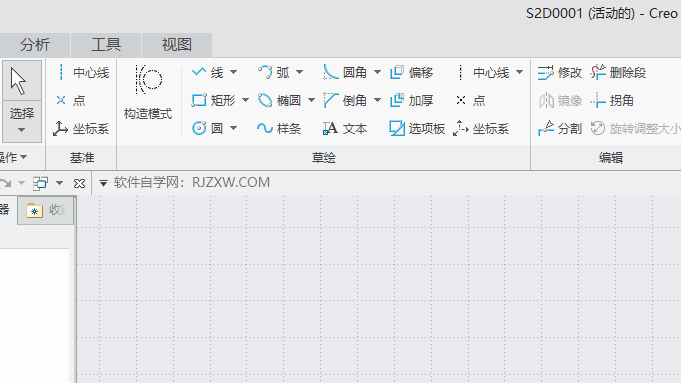
Task: Click the windows switch icon
Action: [40, 183]
